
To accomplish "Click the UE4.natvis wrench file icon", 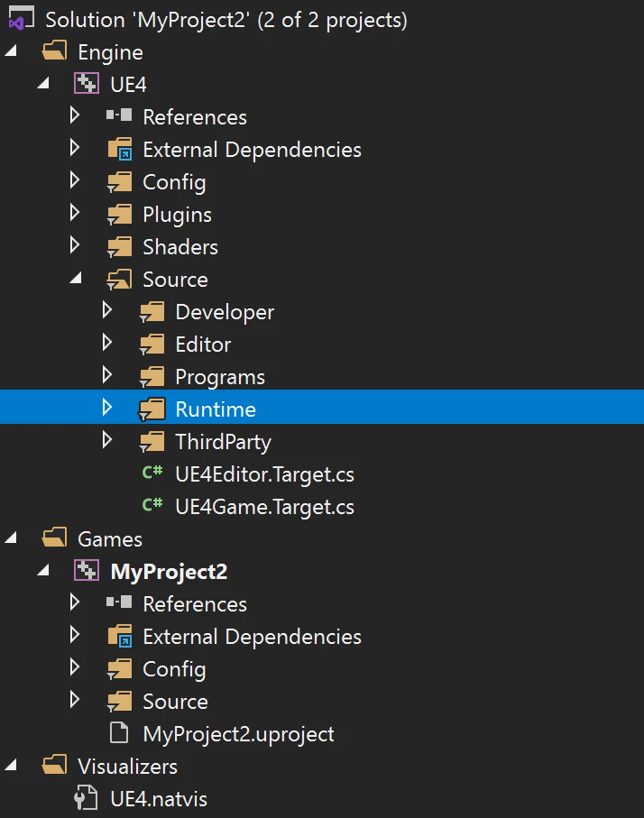I will pos(87,799).
